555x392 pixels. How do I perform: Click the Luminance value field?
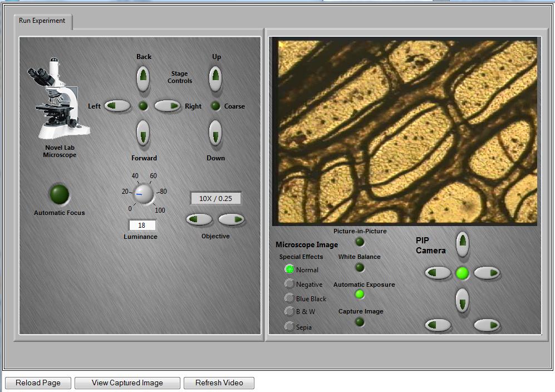(142, 226)
